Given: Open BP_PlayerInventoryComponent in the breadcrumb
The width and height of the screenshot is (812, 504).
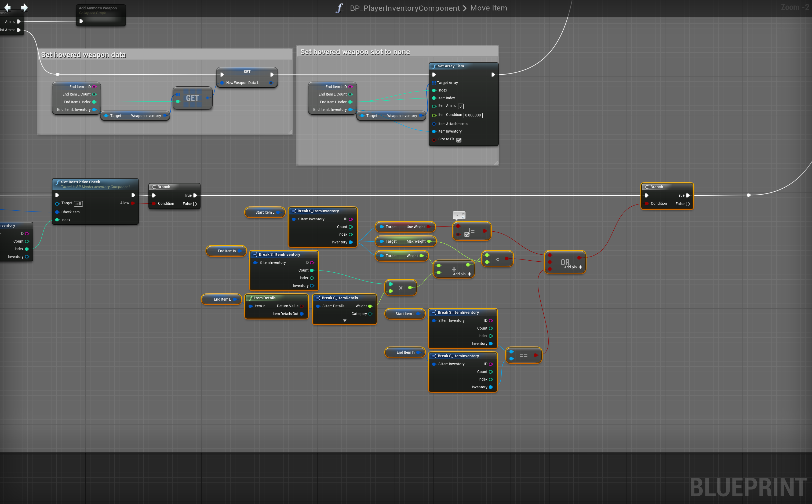Looking at the screenshot, I should tap(405, 8).
